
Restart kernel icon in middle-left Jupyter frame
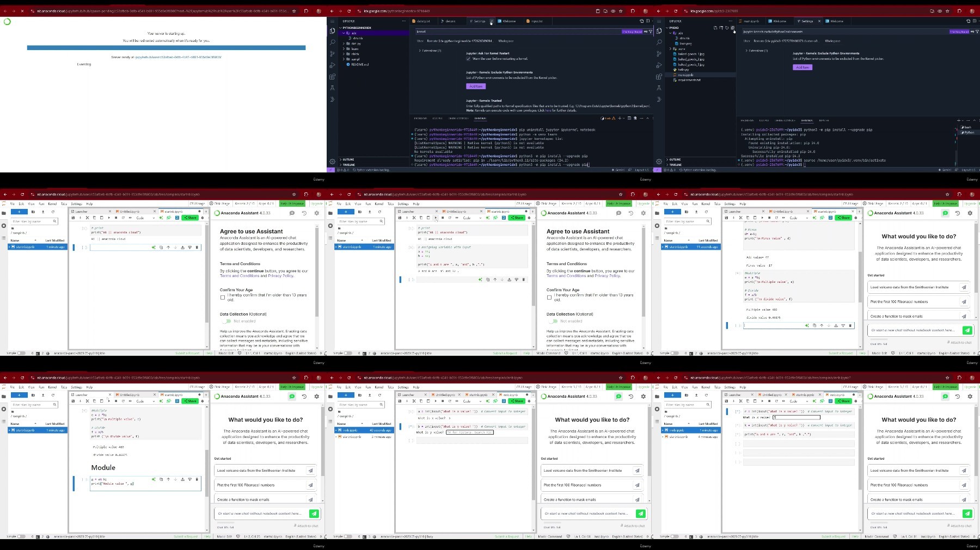[122, 218]
